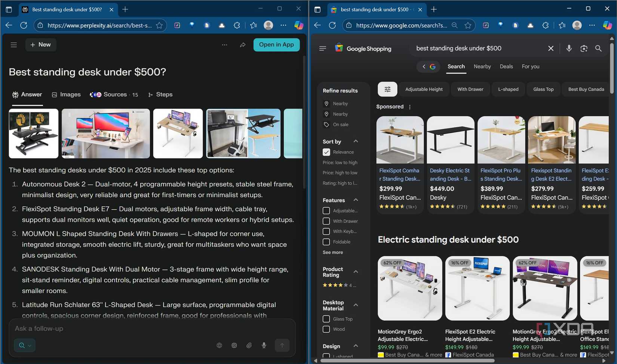Viewport: 617px width, 364px height.
Task: Check the With Drawer feature checkbox
Action: 326,221
